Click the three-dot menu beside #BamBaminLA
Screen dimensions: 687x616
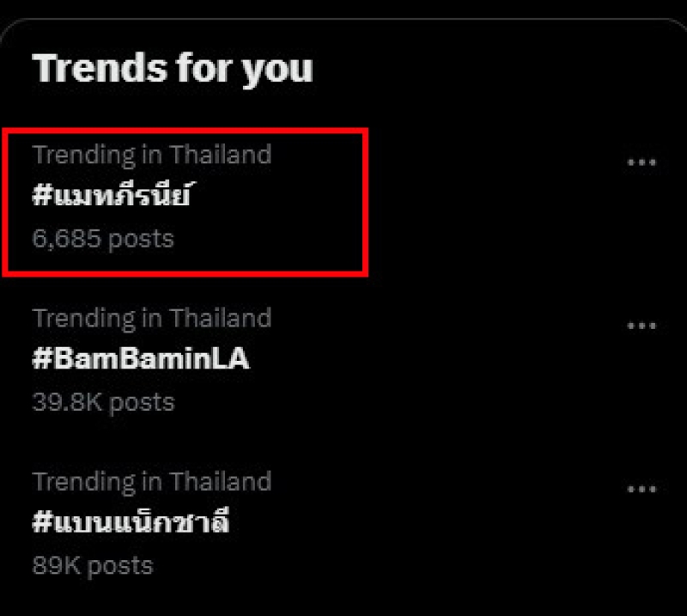pyautogui.click(x=641, y=326)
